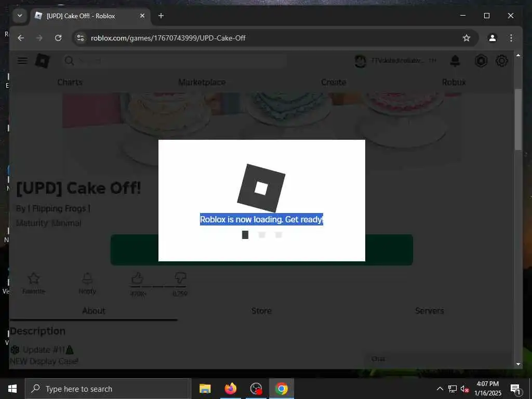532x399 pixels.
Task: Click the Chrome taskbar icon
Action: pos(281,389)
